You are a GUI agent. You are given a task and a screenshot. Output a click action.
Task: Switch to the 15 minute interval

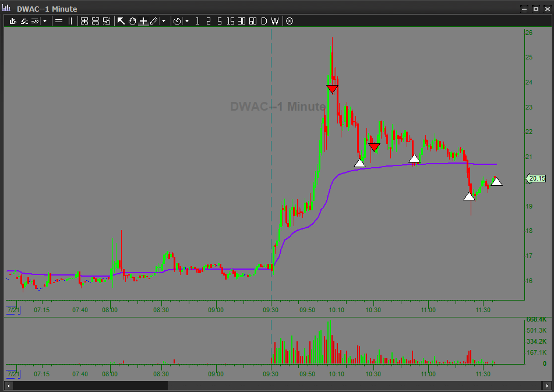(230, 21)
